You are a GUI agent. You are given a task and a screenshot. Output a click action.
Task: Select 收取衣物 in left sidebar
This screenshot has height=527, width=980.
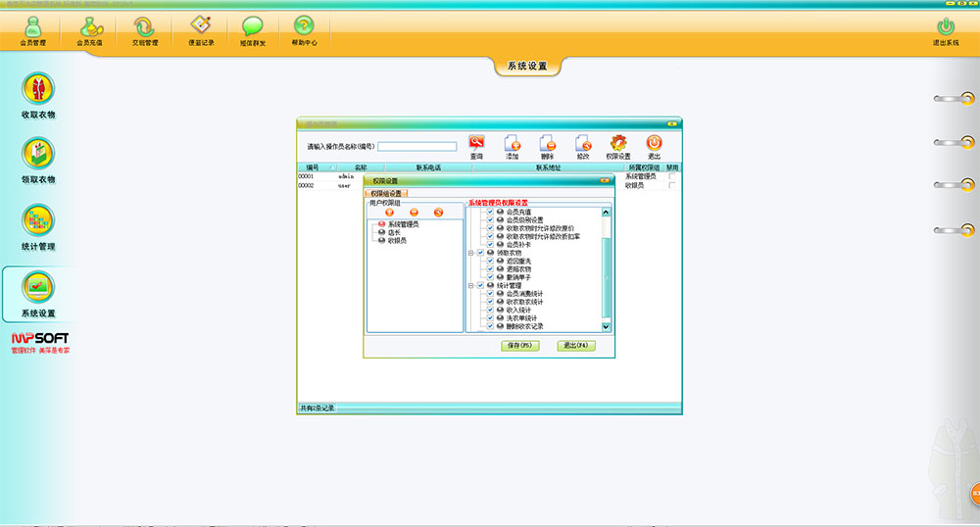coord(38,96)
